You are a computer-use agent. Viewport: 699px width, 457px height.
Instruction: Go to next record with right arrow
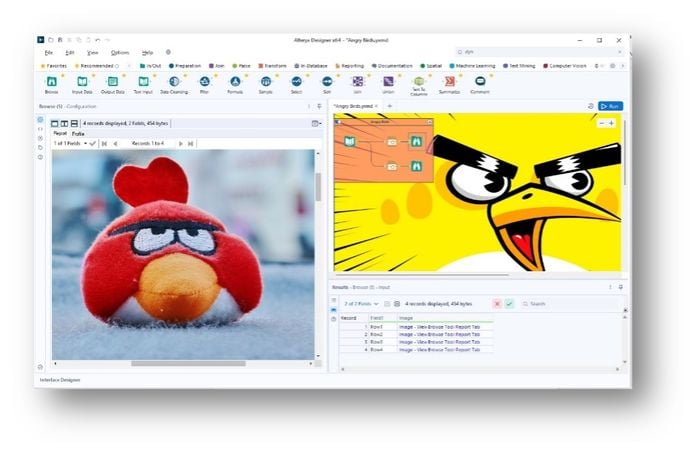click(x=181, y=144)
